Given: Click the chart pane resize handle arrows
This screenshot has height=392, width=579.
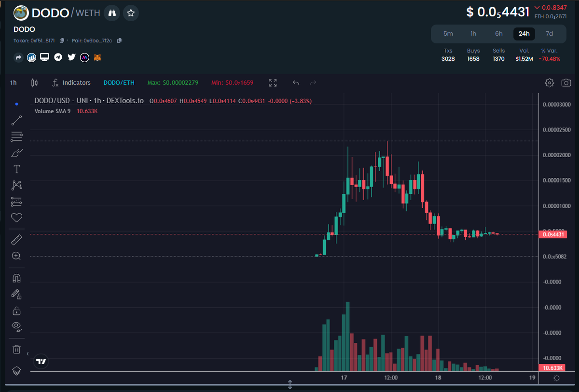Looking at the screenshot, I should [290, 384].
